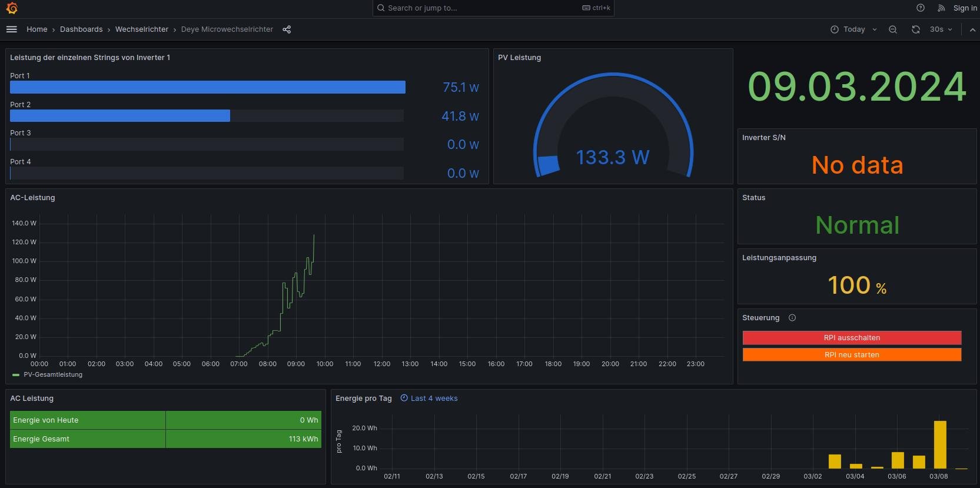Collapse the top bar with chevron
The image size is (980, 488).
pyautogui.click(x=972, y=29)
